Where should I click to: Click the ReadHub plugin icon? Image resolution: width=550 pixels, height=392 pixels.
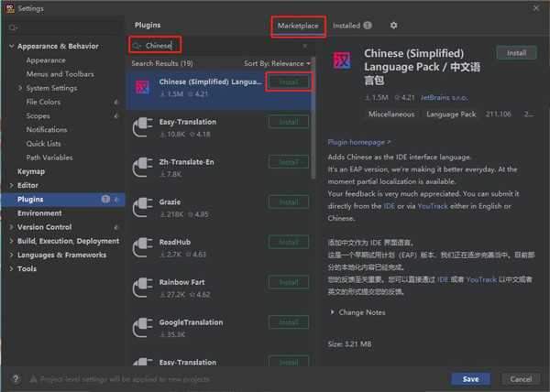[x=142, y=246]
